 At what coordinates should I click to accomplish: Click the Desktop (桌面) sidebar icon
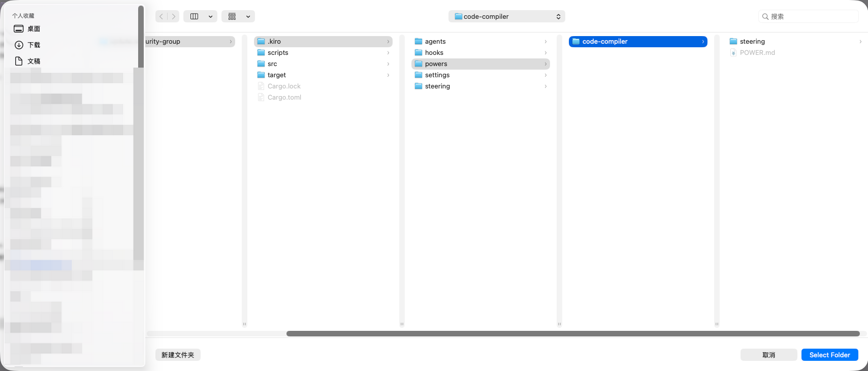pos(19,29)
